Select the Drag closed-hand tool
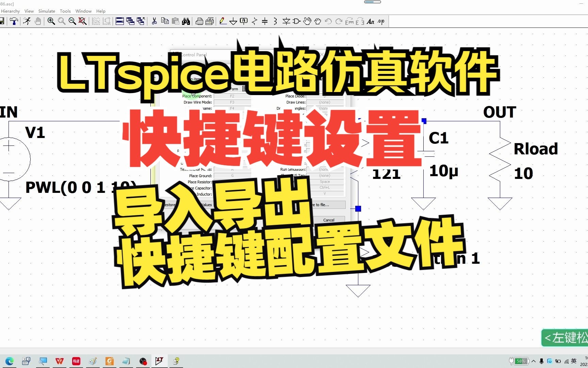Screen dimensions: 588x368 (318, 21)
